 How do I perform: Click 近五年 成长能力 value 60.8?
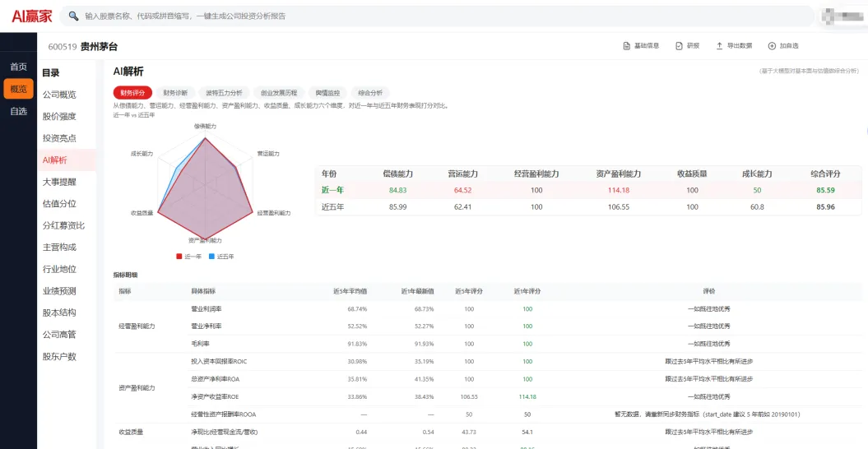757,207
